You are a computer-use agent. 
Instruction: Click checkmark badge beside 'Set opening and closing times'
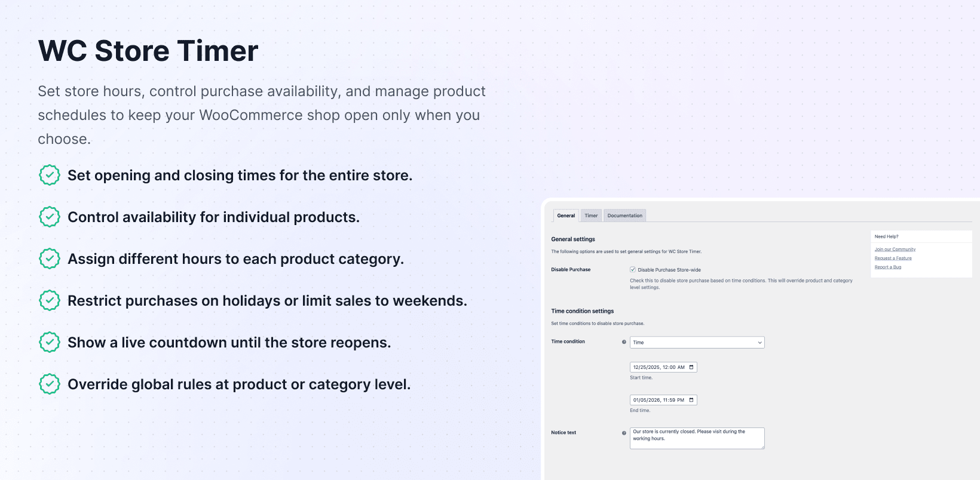click(x=50, y=176)
